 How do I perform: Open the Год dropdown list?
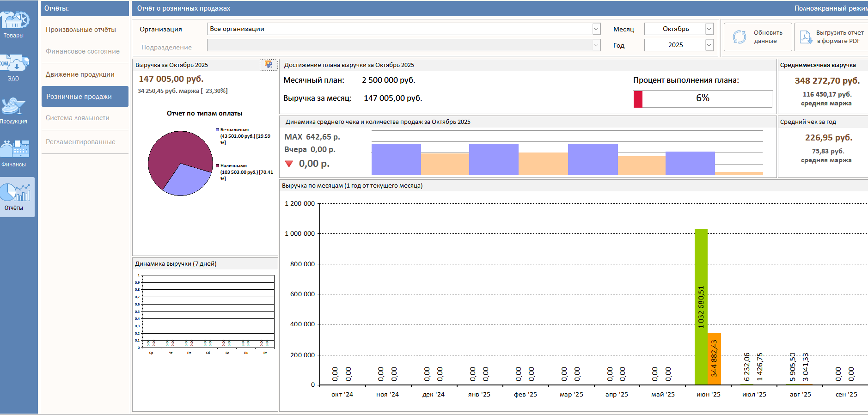point(709,45)
